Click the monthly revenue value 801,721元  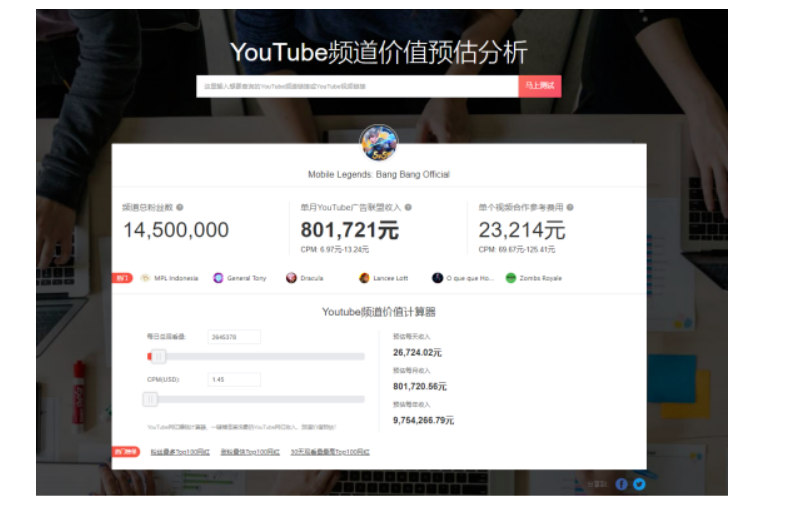click(350, 230)
